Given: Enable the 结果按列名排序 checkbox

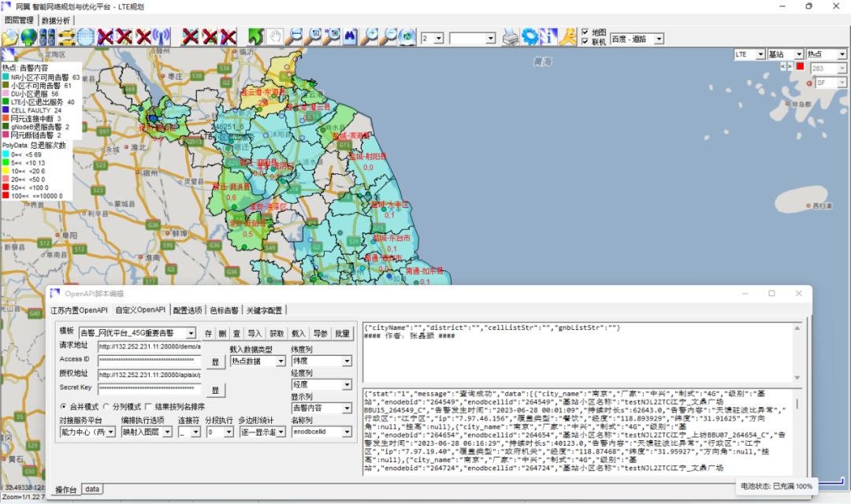Looking at the screenshot, I should 148,407.
